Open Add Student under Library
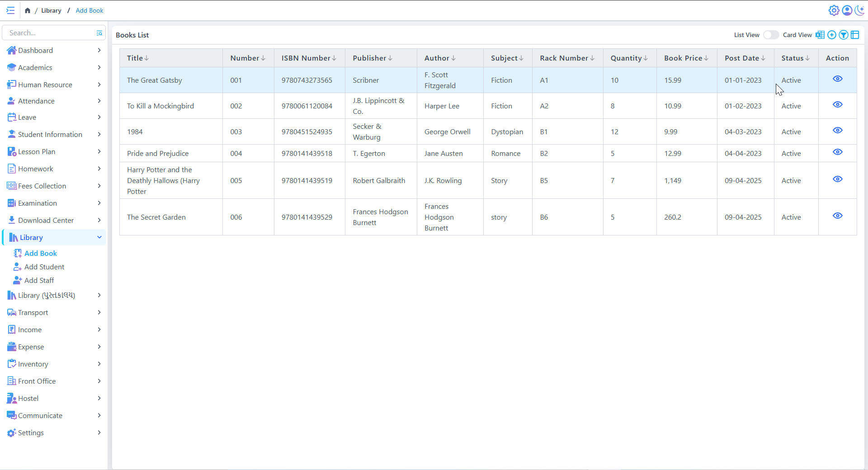This screenshot has width=868, height=470. (x=44, y=267)
